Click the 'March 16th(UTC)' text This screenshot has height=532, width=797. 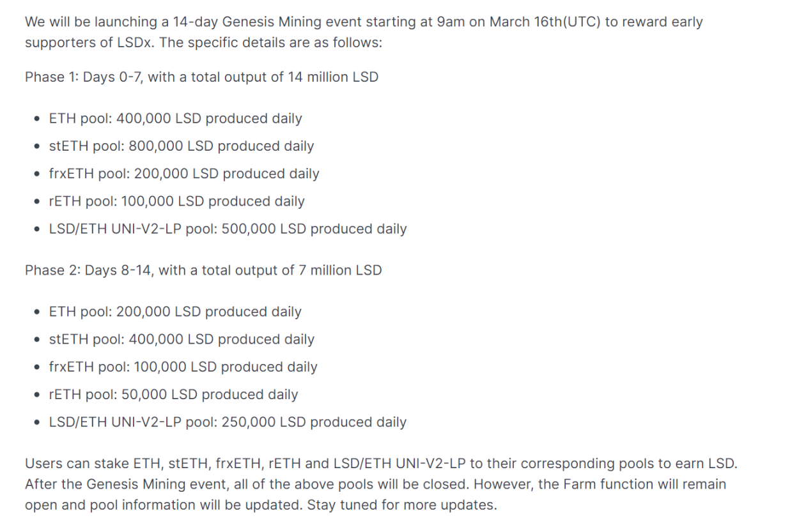coord(545,22)
